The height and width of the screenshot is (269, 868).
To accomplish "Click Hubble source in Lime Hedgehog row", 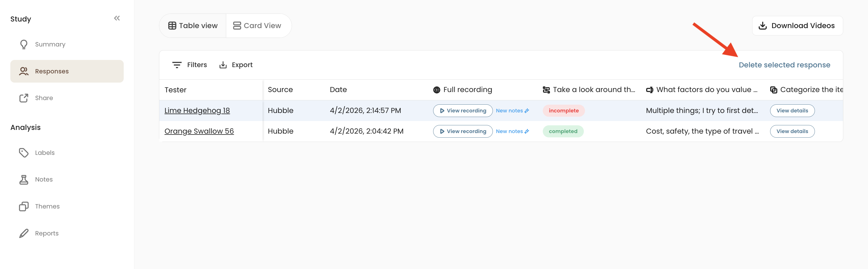I will coord(280,110).
